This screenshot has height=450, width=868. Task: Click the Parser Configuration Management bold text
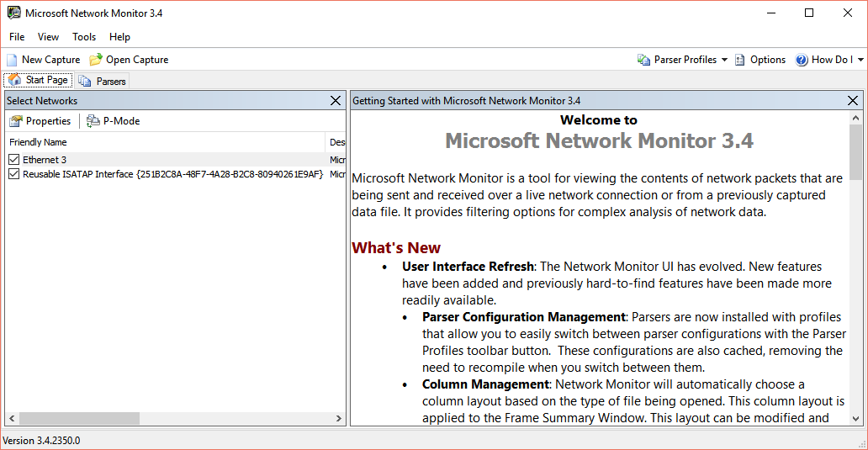point(524,317)
